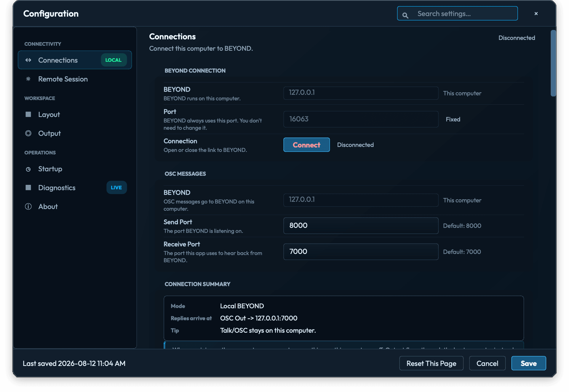Click the BEYOND CONNECTION section heading
The image size is (569, 392).
click(195, 71)
